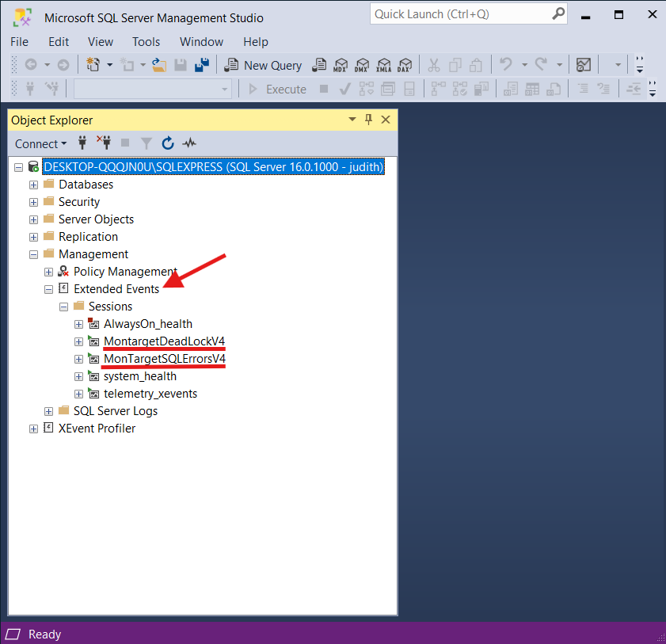
Task: Click the Undo icon
Action: pyautogui.click(x=506, y=65)
